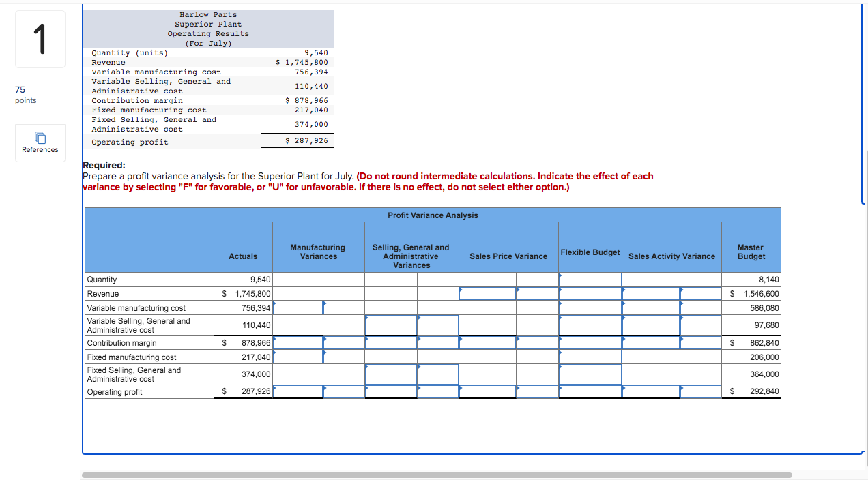The image size is (868, 482).
Task: Open F/U selector for Revenue sales activity variance
Action: point(699,293)
